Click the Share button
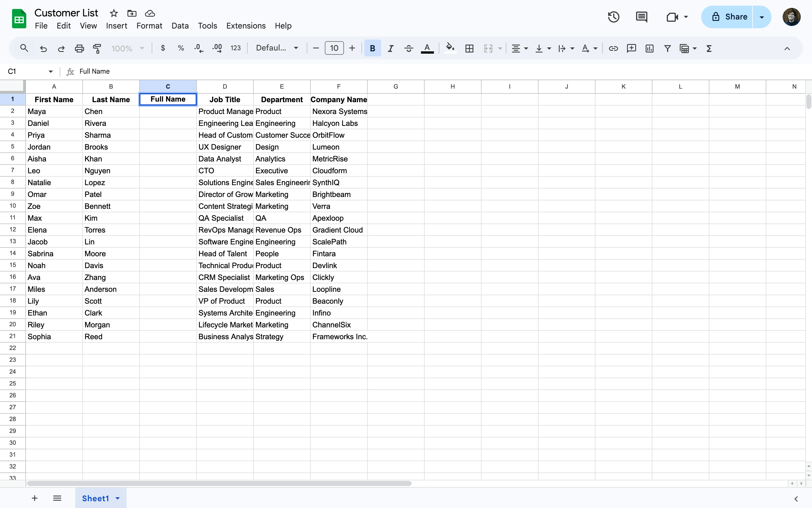Screen dimensions: 812x508 pos(727,17)
